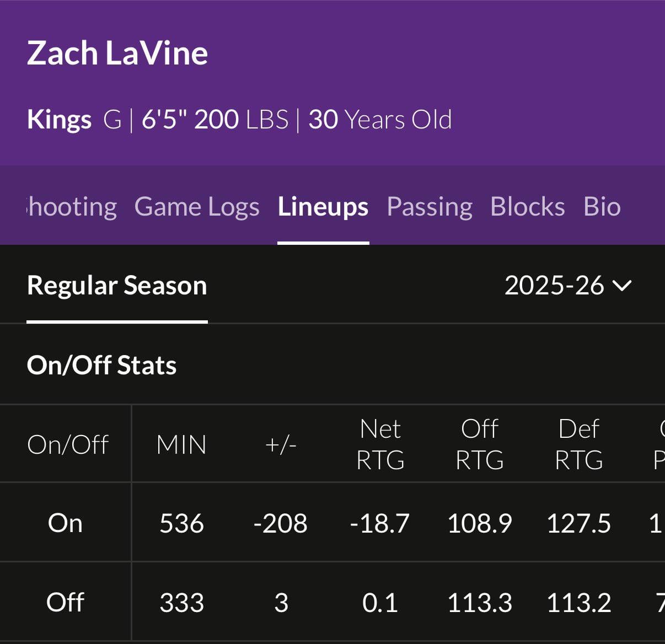Select the Regular Season tab
Image resolution: width=665 pixels, height=644 pixels.
point(117,286)
